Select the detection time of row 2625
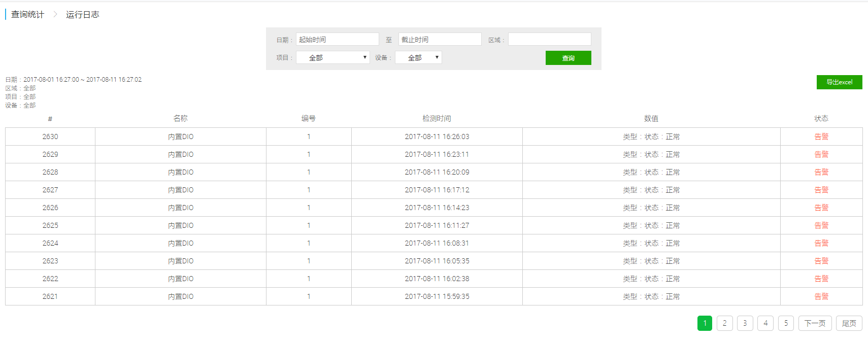Viewport: 868px width, 341px height. coord(437,225)
